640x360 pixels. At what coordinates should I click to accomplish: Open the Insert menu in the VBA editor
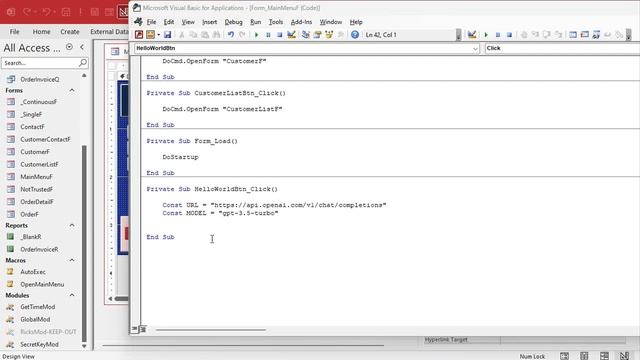pos(209,22)
